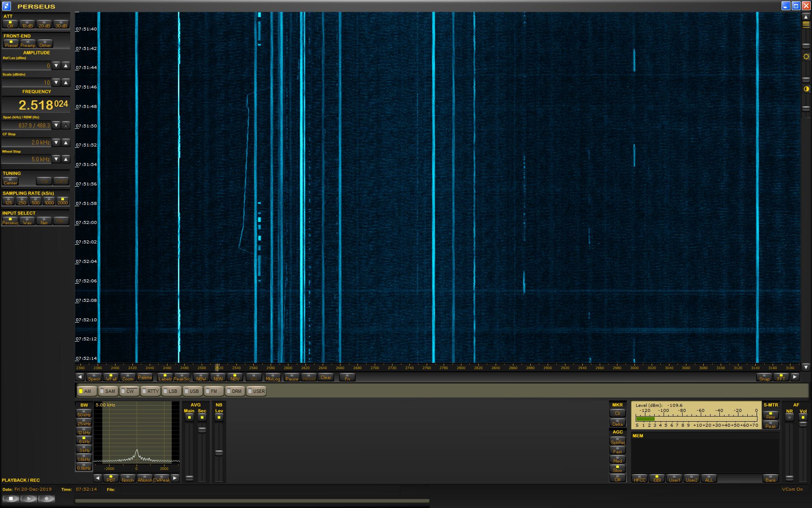
Task: Click the waterfall contrast half-circle icon
Action: [806, 89]
